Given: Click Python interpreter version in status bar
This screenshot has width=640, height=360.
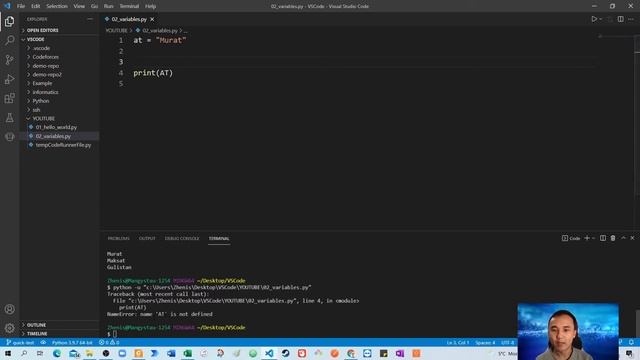Looking at the screenshot, I should [x=72, y=342].
